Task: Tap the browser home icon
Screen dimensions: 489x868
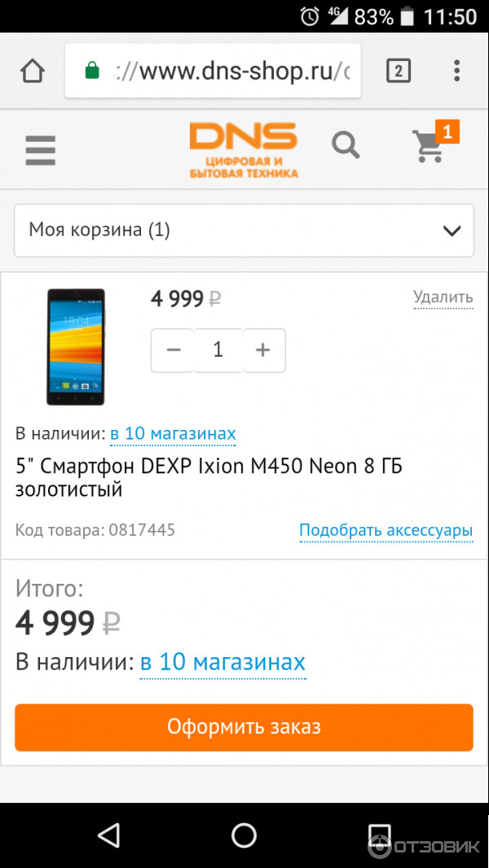Action: point(33,72)
